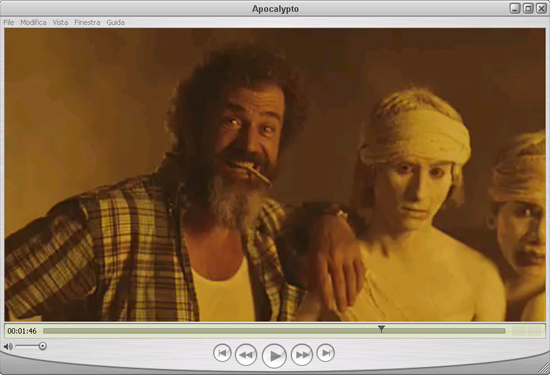Jump to the end of the movie
The height and width of the screenshot is (375, 550).
point(326,353)
